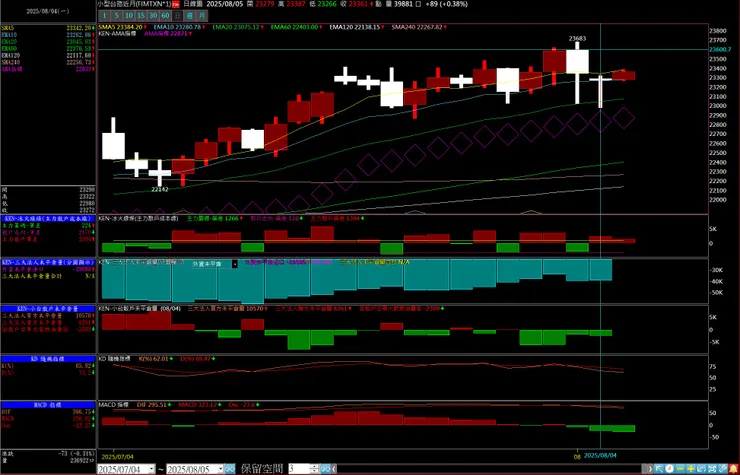Click the red icon beside FIMTXN*1 symbol
The height and width of the screenshot is (475, 740).
[x=176, y=4]
